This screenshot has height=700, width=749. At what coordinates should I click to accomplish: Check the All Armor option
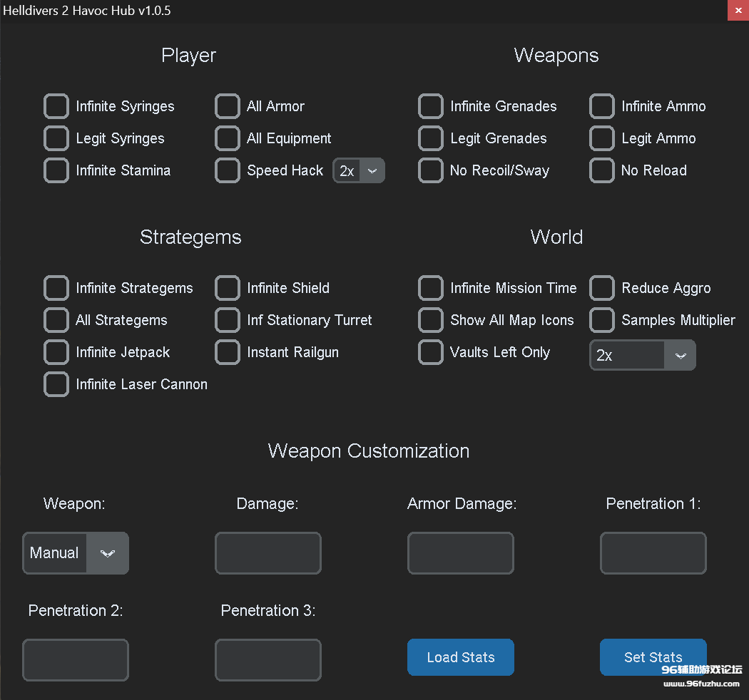228,105
